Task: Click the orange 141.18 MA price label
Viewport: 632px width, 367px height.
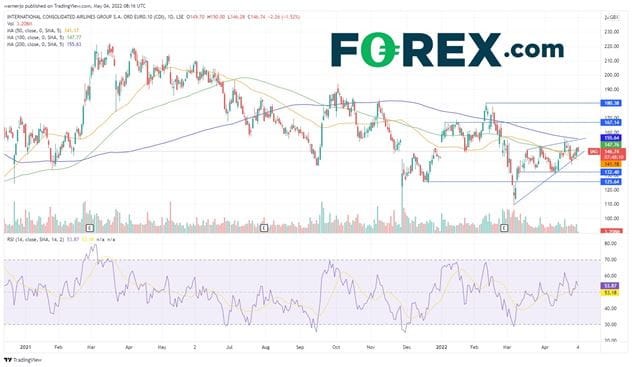Action: click(610, 164)
